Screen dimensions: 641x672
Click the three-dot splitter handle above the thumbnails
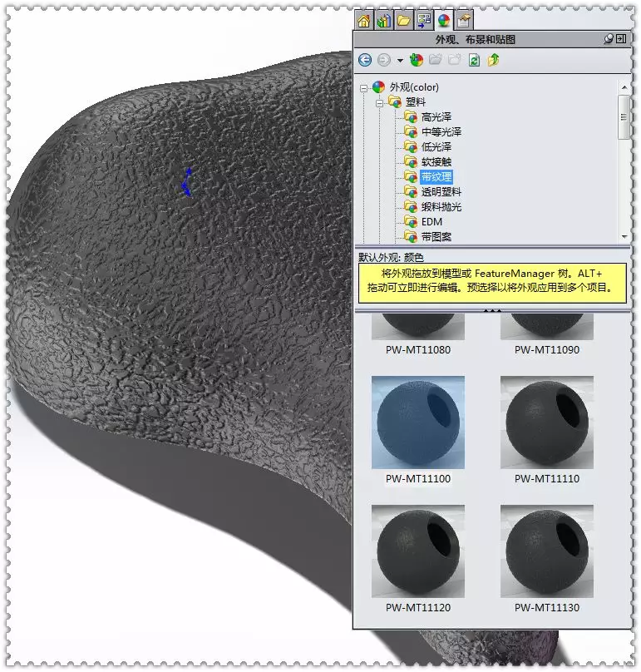(492, 310)
